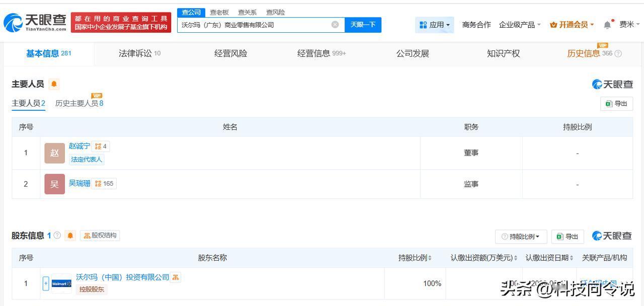This screenshot has height=306, width=644.
Task: Select the 经营信息 tab
Action: click(321, 53)
